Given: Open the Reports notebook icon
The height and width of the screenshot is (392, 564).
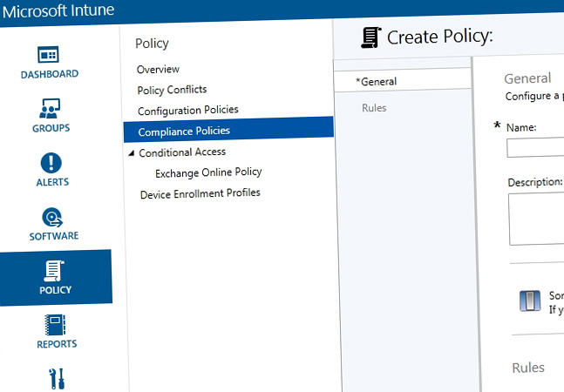Looking at the screenshot, I should (x=56, y=325).
